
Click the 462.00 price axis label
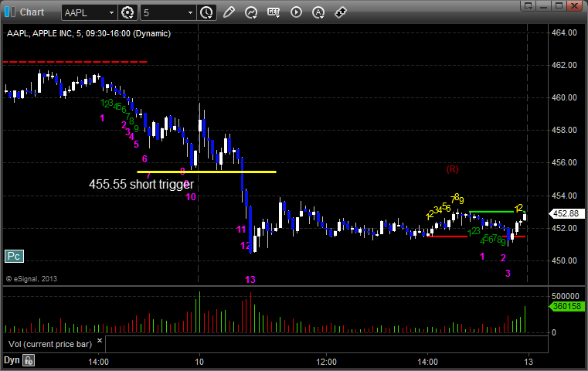[564, 65]
